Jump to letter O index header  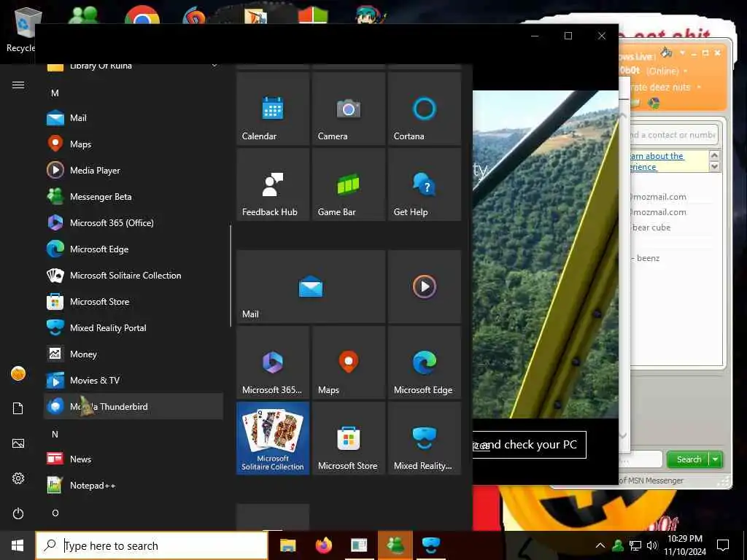point(55,513)
